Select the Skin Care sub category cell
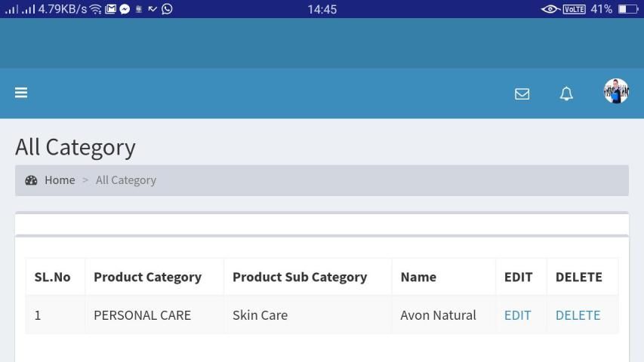This screenshot has width=644, height=362. point(260,315)
